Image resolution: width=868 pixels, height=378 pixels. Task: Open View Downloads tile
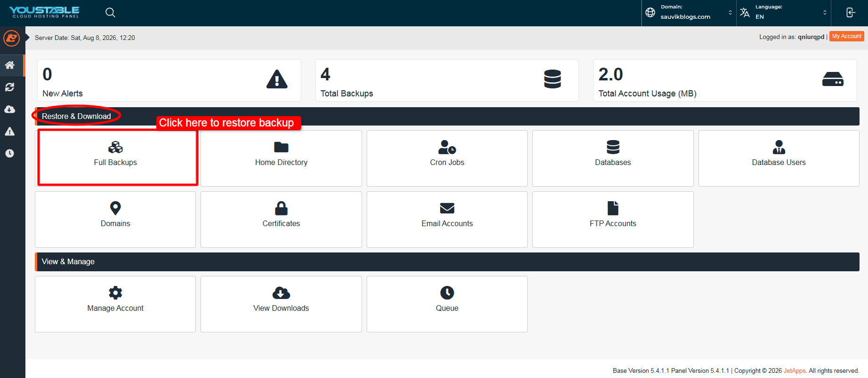click(281, 304)
